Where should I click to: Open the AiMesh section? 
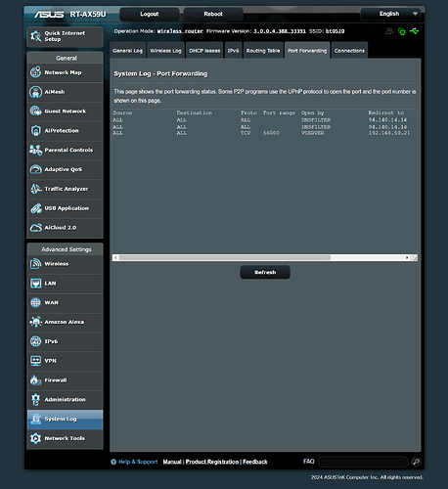click(x=65, y=92)
